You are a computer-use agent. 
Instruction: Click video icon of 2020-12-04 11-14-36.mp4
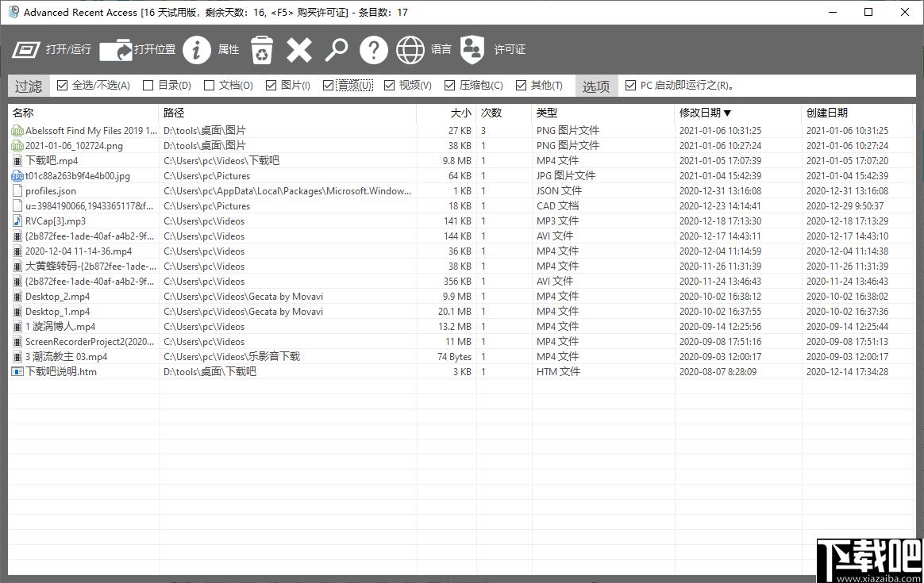click(17, 251)
